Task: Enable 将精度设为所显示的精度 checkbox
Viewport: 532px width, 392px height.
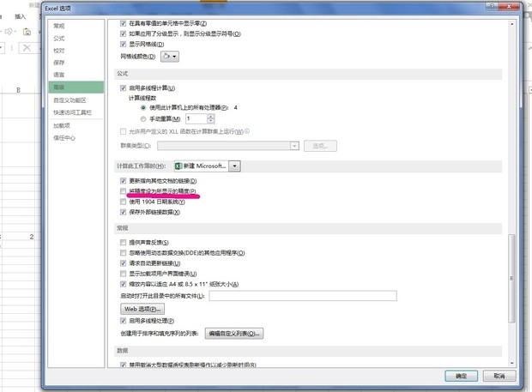Action: (124, 191)
